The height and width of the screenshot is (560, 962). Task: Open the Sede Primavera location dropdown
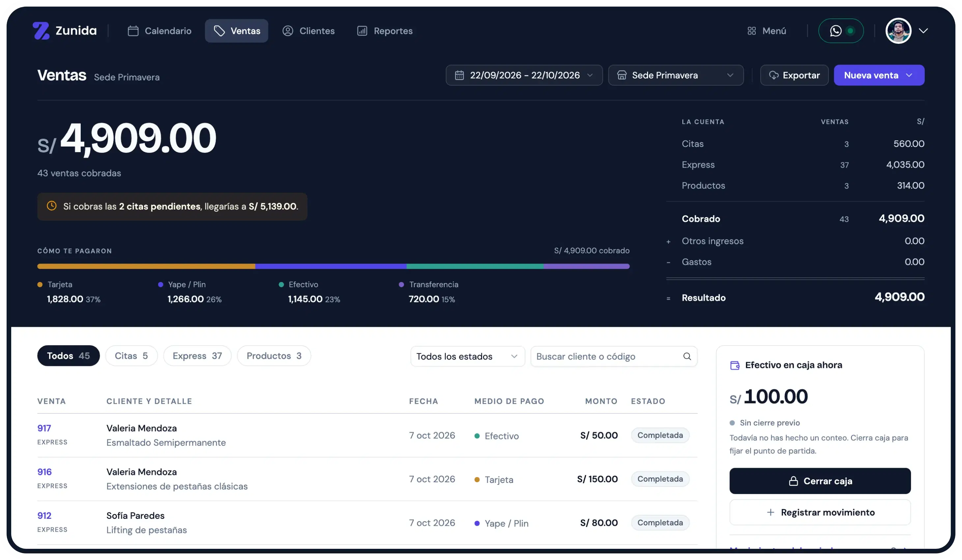tap(676, 75)
